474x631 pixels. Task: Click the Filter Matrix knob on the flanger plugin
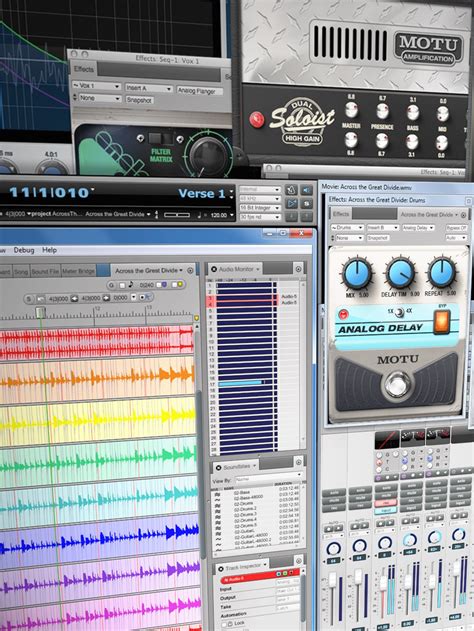pos(208,155)
